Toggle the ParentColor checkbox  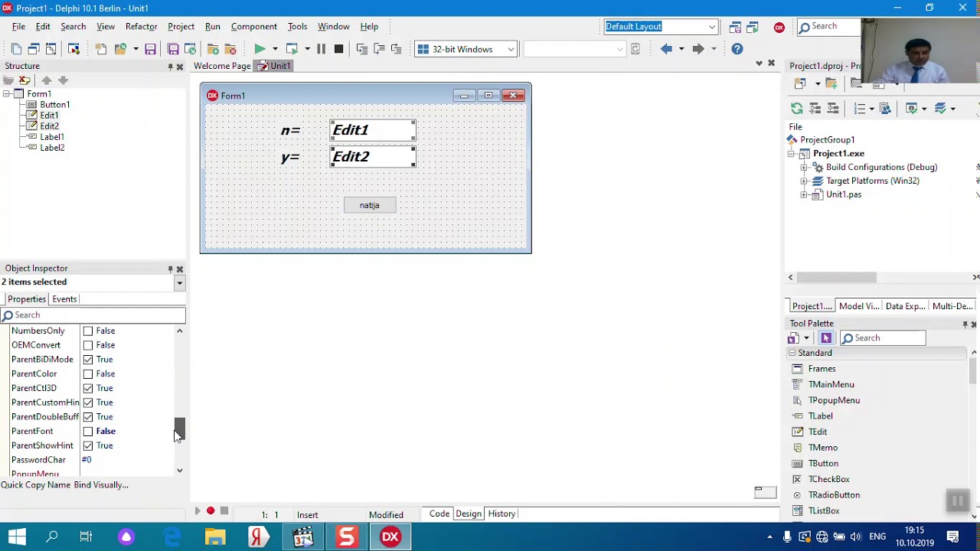tap(88, 373)
